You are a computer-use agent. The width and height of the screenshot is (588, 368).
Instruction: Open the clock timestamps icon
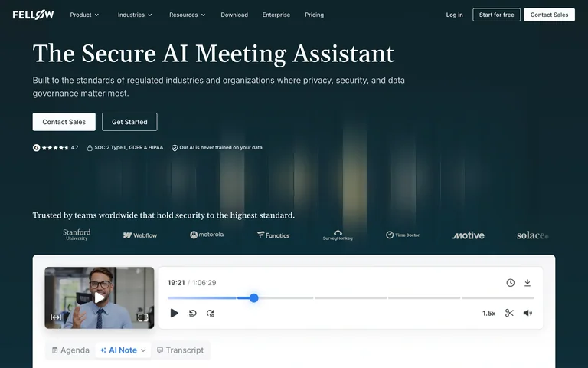(511, 283)
